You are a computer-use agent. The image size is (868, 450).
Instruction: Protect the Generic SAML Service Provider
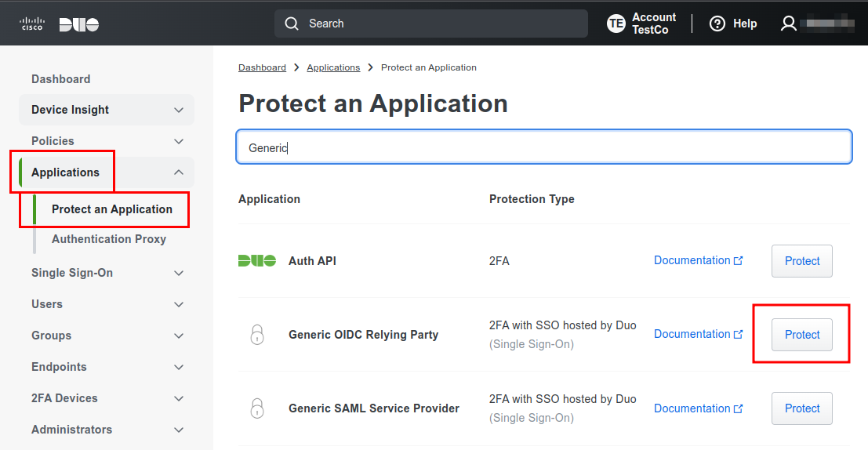(x=801, y=408)
